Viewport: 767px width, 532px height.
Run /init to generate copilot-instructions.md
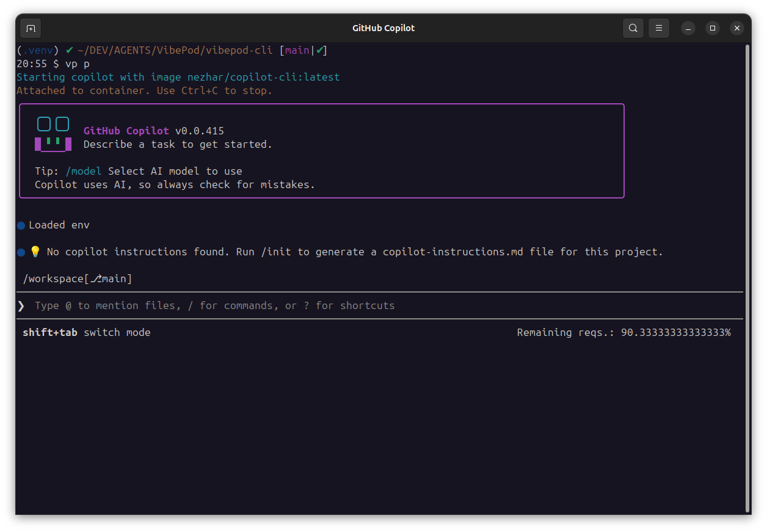tap(277, 251)
